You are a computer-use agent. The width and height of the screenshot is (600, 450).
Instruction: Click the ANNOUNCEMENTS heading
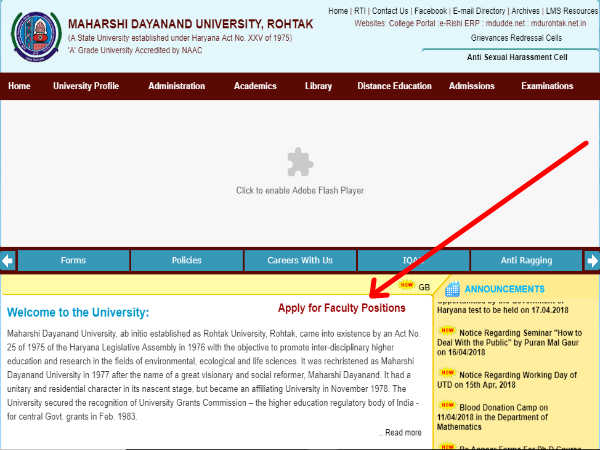tap(504, 289)
